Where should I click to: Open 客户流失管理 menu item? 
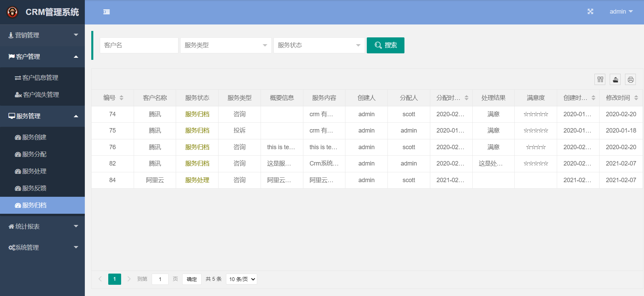[42, 94]
